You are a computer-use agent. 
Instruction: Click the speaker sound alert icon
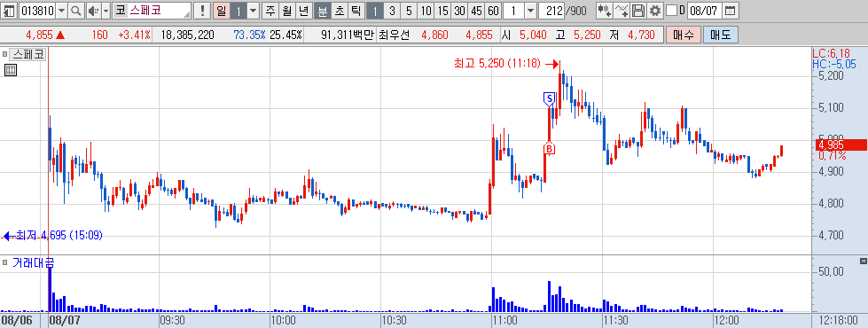pos(93,10)
